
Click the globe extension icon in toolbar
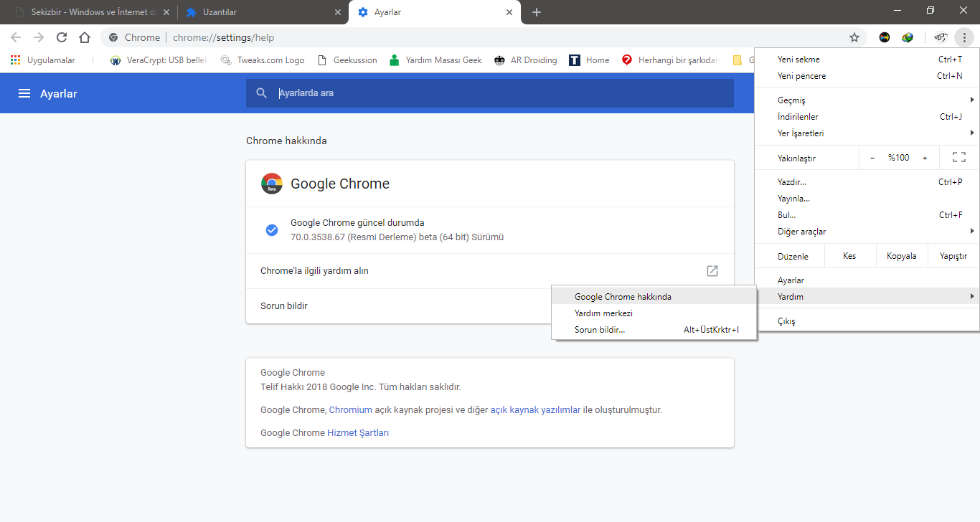point(908,37)
